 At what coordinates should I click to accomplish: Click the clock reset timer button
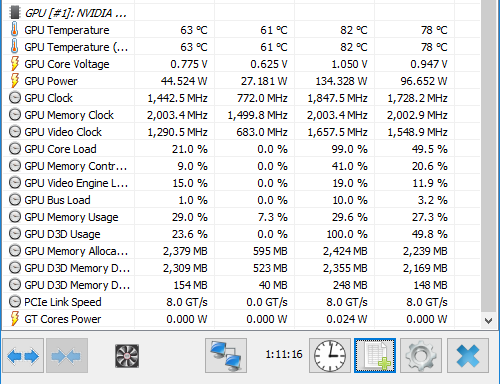point(330,355)
